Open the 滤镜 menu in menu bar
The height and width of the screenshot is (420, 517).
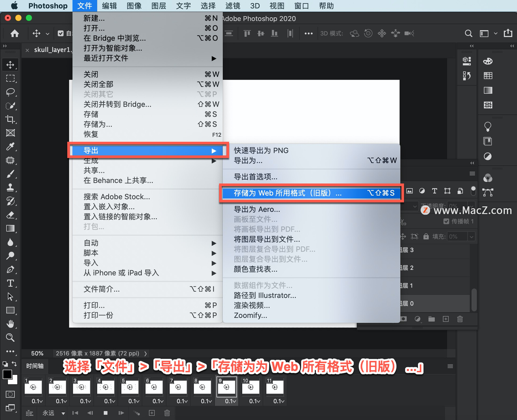point(233,6)
